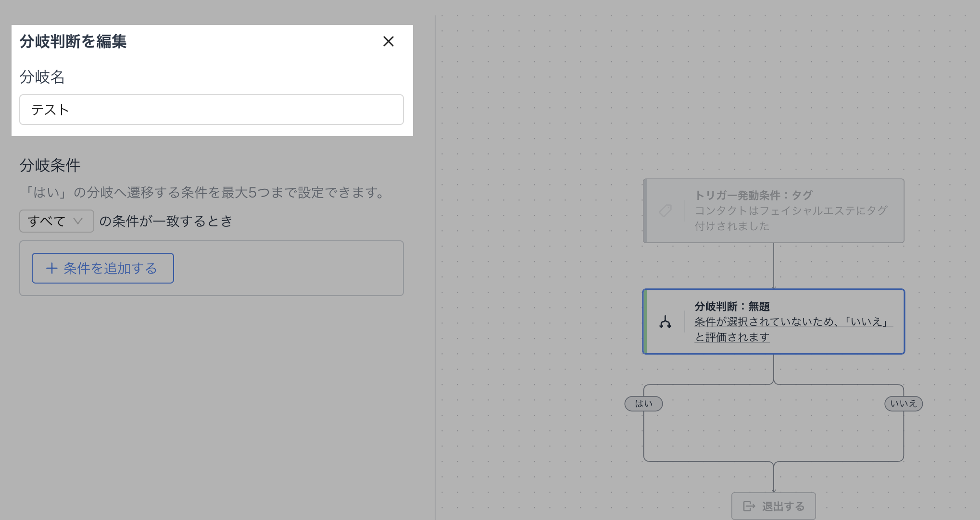Open the すべて condition match dropdown
The width and height of the screenshot is (980, 520).
56,221
